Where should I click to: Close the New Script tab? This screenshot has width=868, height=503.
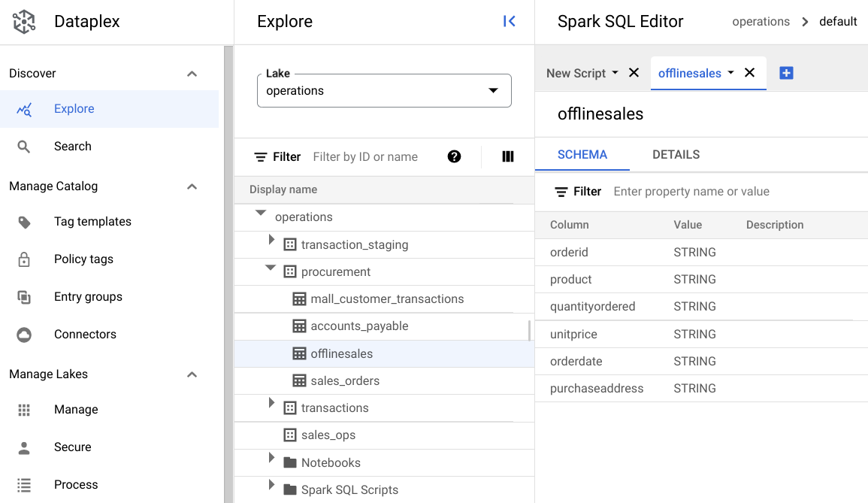pyautogui.click(x=634, y=73)
